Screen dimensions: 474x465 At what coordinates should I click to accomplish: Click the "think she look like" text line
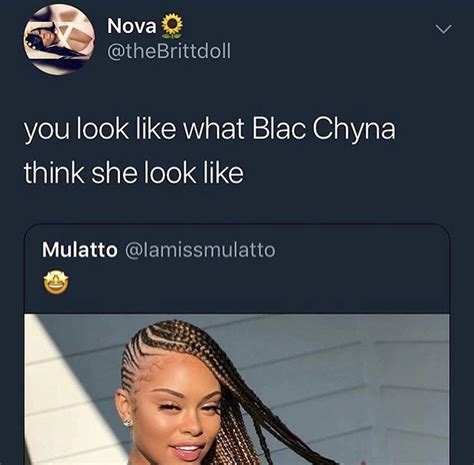pyautogui.click(x=134, y=173)
